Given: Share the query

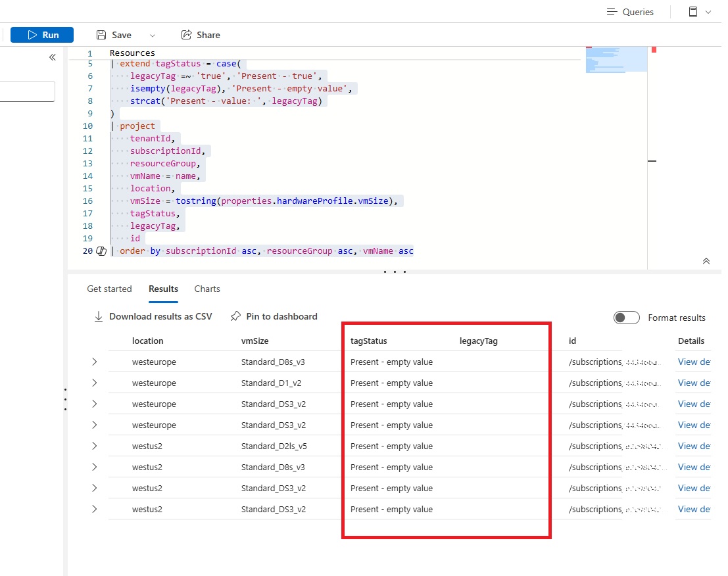Looking at the screenshot, I should tap(201, 35).
